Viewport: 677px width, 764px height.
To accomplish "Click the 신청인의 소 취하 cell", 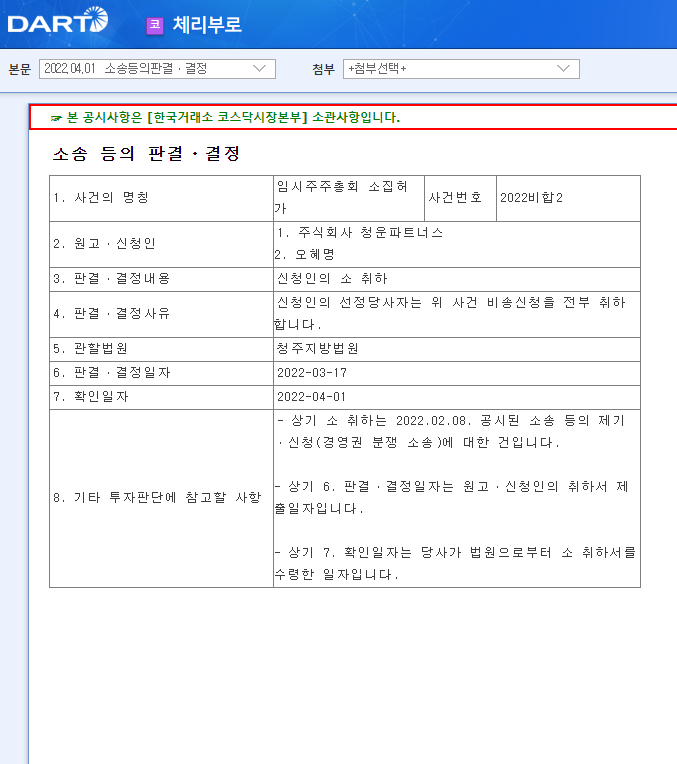I will 457,279.
